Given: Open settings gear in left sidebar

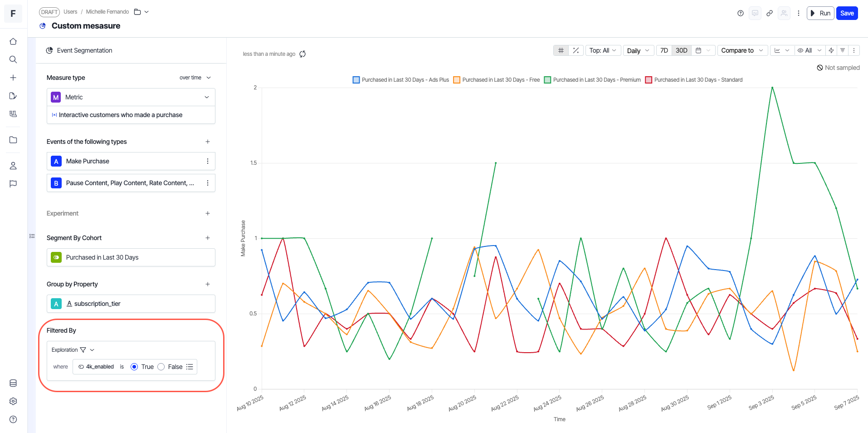Looking at the screenshot, I should (13, 401).
